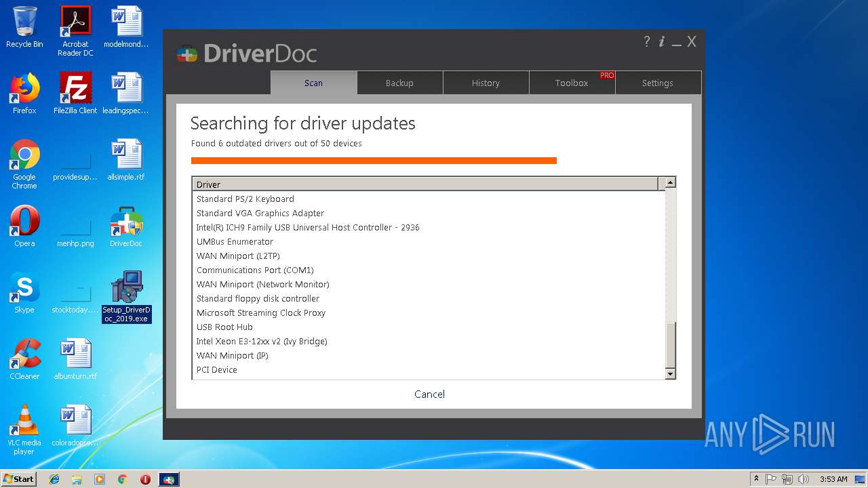
Task: Select the Firefox desktop icon
Action: pos(24,94)
